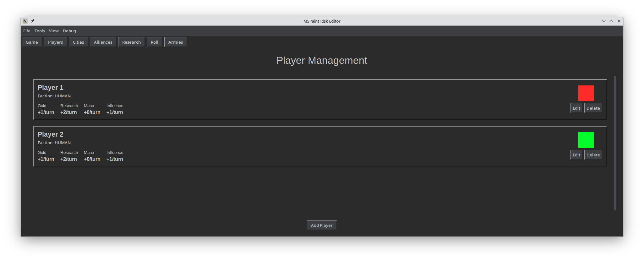Switch to the Game tab
The width and height of the screenshot is (644, 261).
point(32,42)
